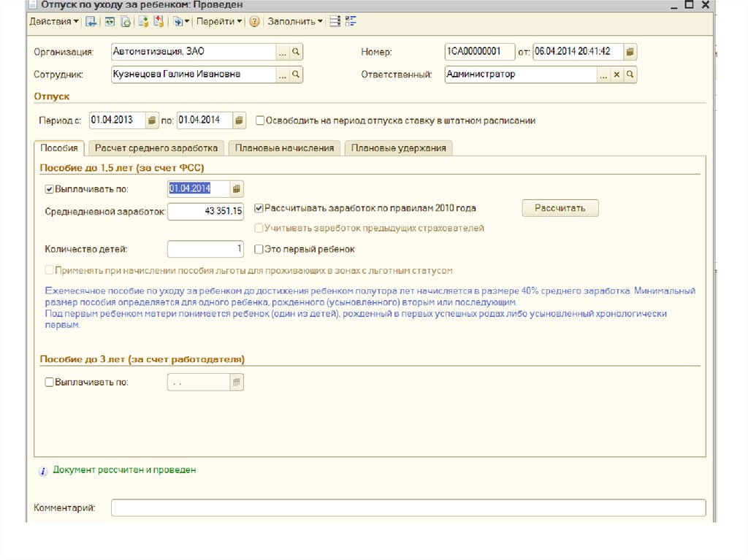Open calendar for Выплачивать по 01.04.2014

click(x=237, y=189)
